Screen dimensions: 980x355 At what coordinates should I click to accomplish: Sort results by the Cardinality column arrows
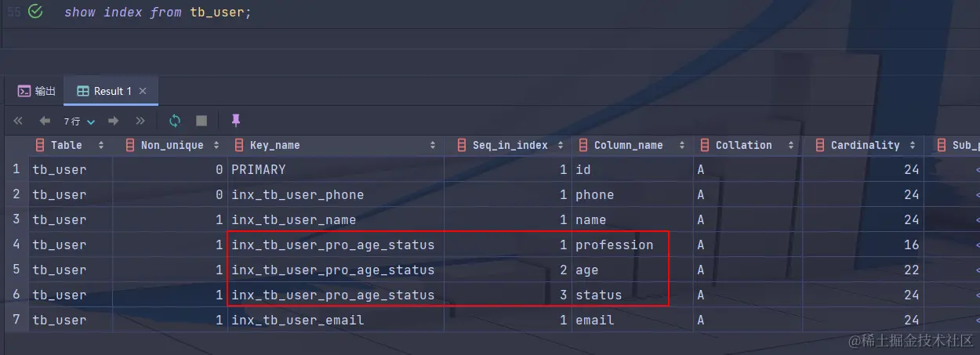913,145
